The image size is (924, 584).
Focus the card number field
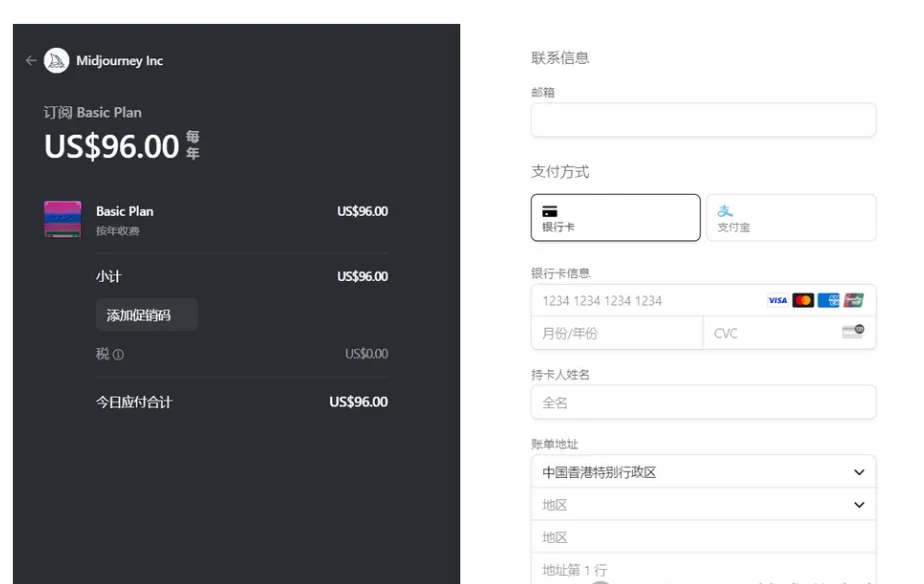(703, 300)
